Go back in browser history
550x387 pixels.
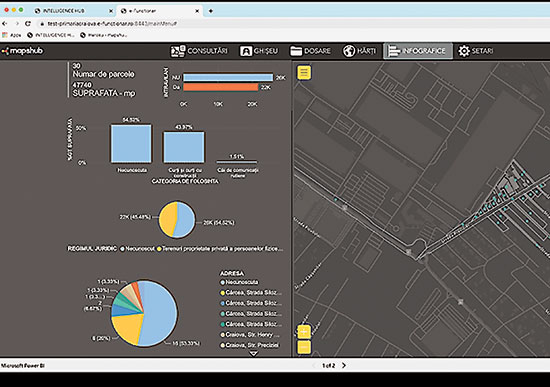coord(5,24)
